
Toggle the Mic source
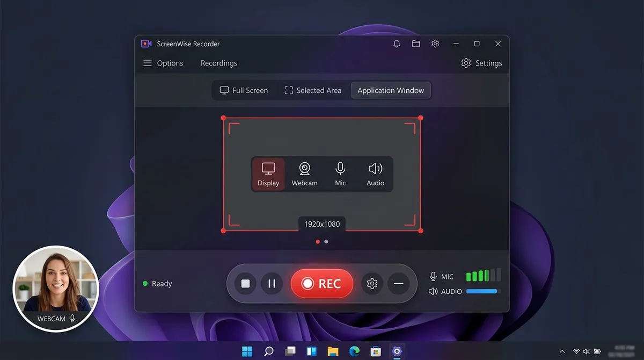[x=340, y=175]
